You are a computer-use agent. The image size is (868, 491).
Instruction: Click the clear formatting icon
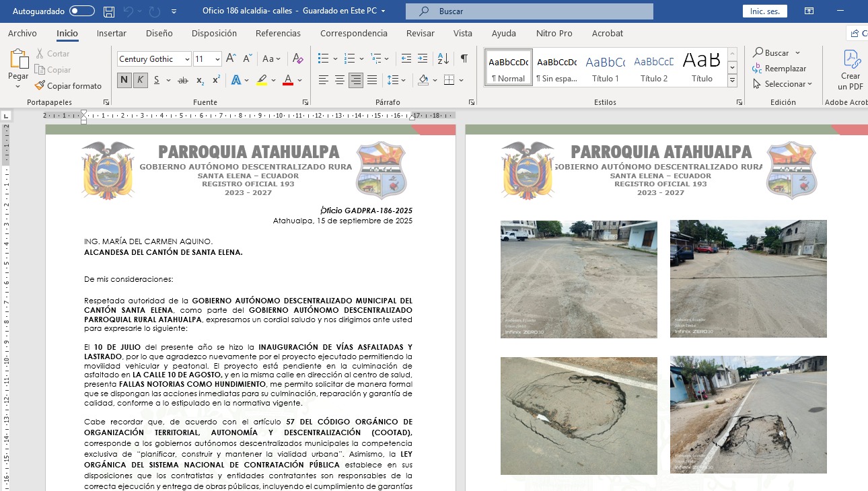[298, 59]
